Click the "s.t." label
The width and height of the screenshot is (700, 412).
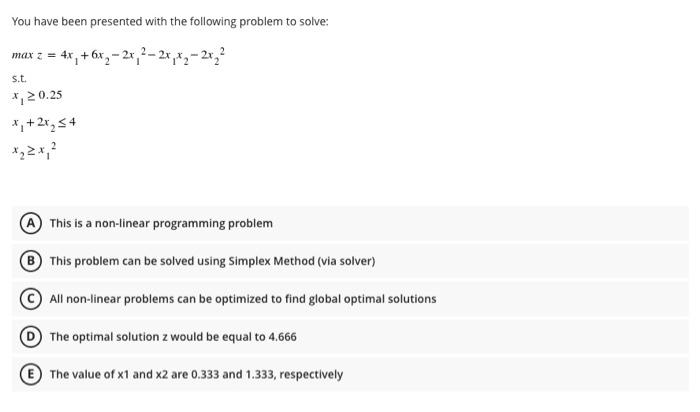tap(19, 76)
